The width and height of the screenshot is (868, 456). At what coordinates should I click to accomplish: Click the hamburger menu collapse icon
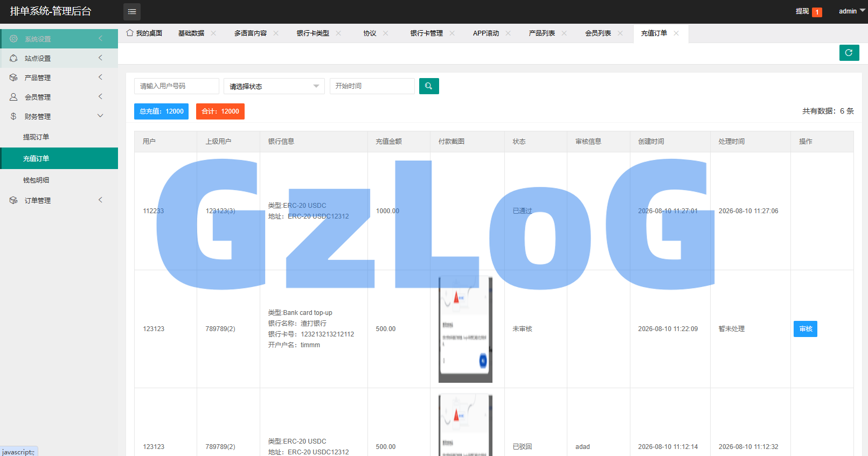pyautogui.click(x=132, y=11)
